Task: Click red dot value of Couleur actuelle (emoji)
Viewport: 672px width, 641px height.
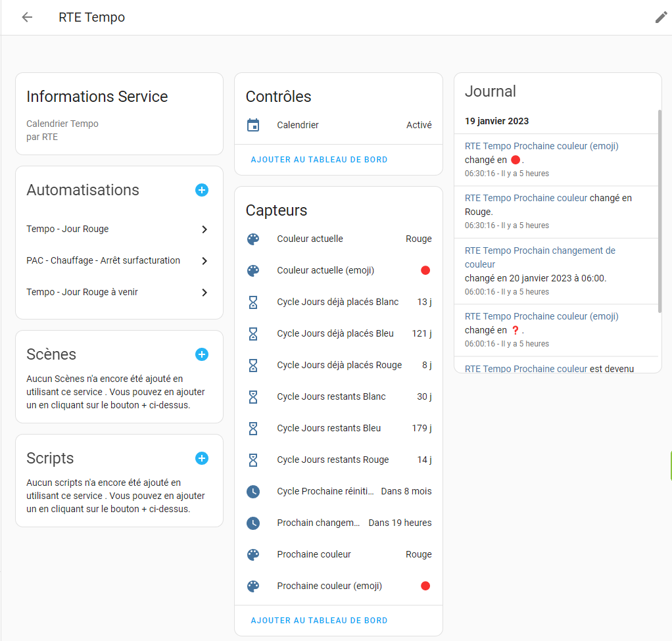Action: coord(425,270)
